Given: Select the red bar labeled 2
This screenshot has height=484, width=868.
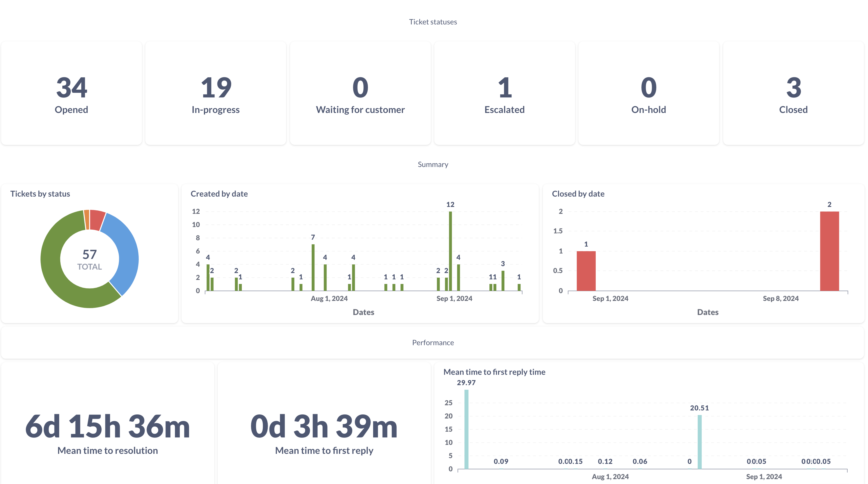Looking at the screenshot, I should [829, 251].
